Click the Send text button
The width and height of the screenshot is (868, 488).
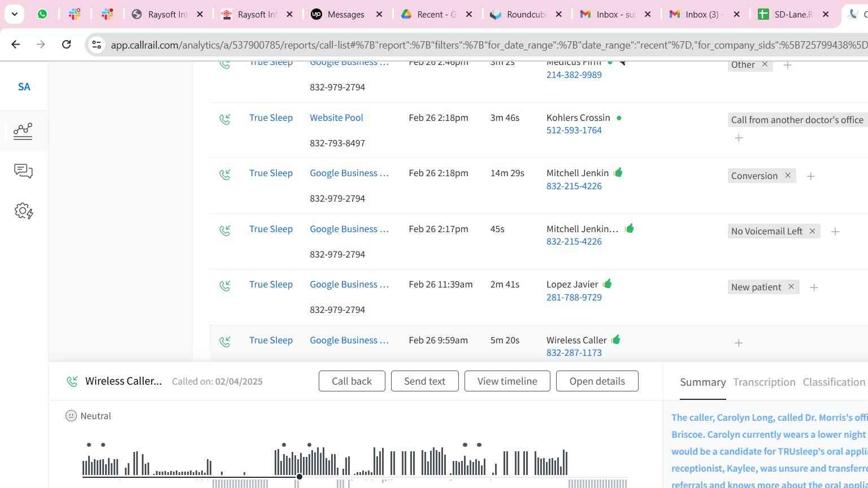424,381
